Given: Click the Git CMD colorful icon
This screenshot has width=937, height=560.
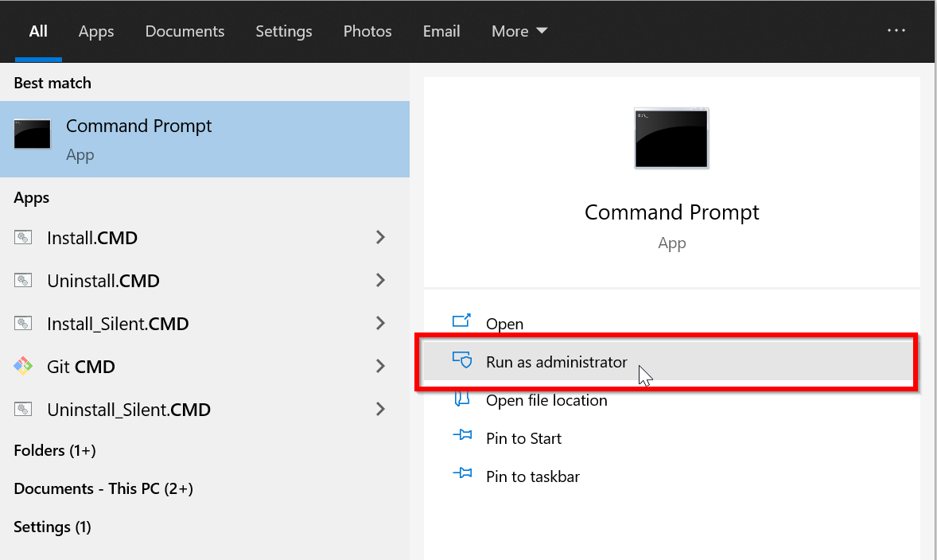Looking at the screenshot, I should click(23, 367).
